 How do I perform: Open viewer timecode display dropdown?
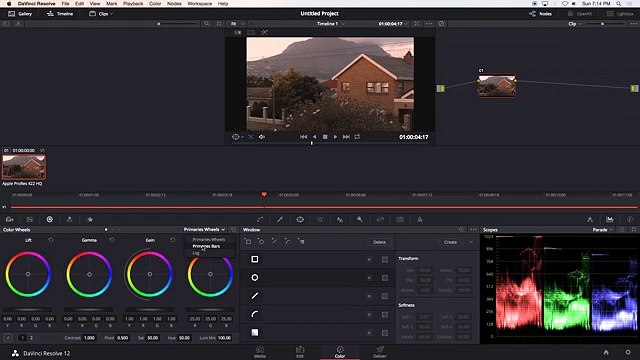(393, 24)
